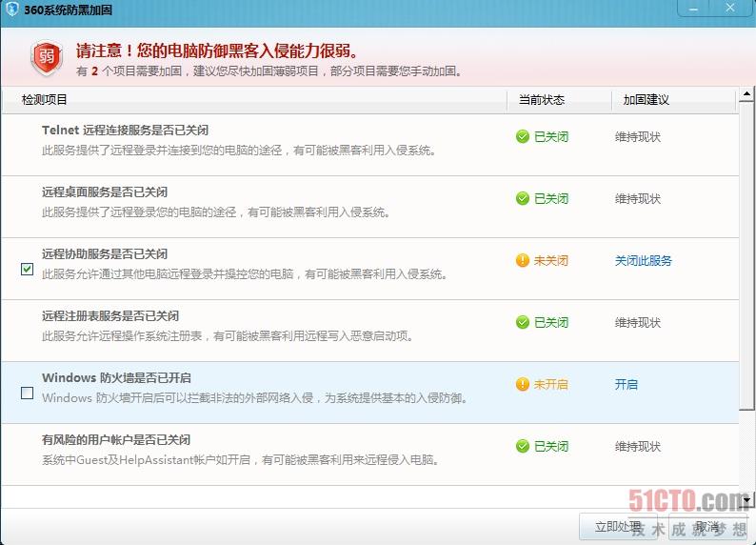The image size is (756, 545).
Task: Click green check icon in Telnet row
Action: click(523, 136)
